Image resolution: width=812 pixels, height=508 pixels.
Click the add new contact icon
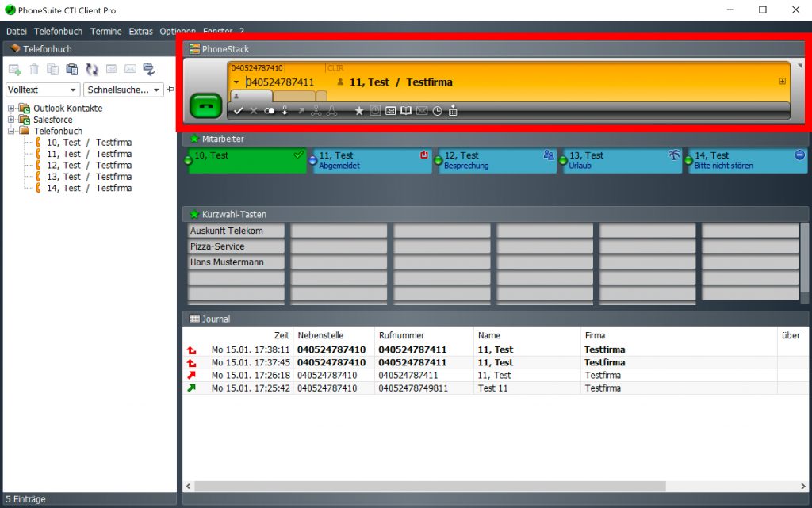[x=14, y=70]
